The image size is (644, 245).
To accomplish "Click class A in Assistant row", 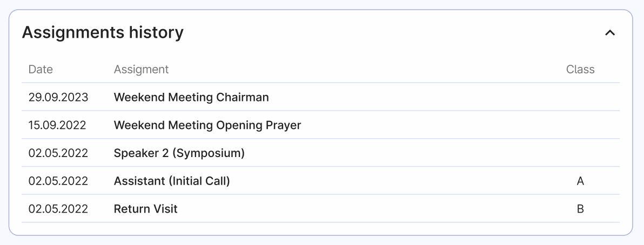I will 580,182.
